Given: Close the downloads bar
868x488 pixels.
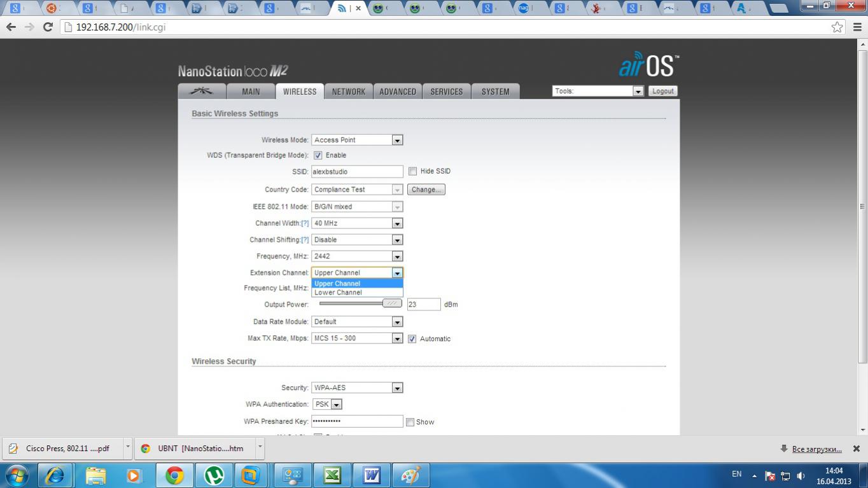Looking at the screenshot, I should [857, 449].
